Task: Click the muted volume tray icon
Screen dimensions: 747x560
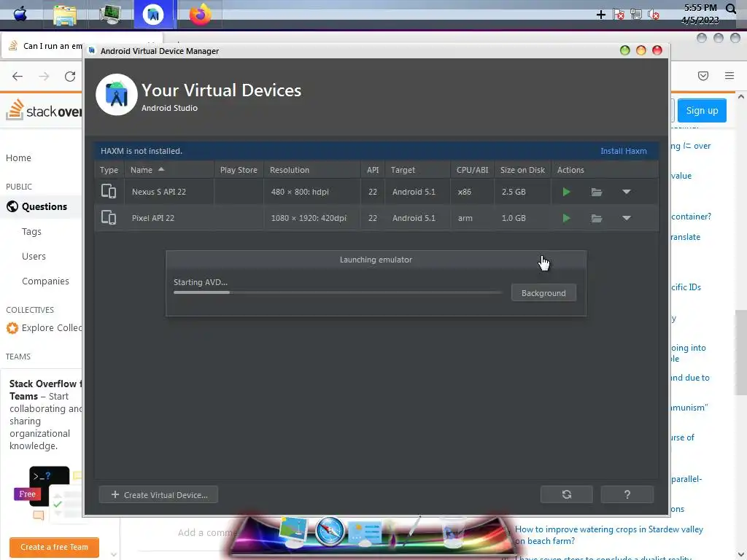Action: pyautogui.click(x=654, y=15)
